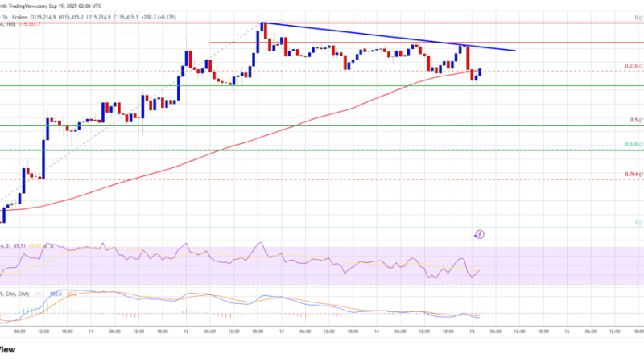Select the blue descending trend line
Screen dimensions: 644x362
click(x=388, y=36)
